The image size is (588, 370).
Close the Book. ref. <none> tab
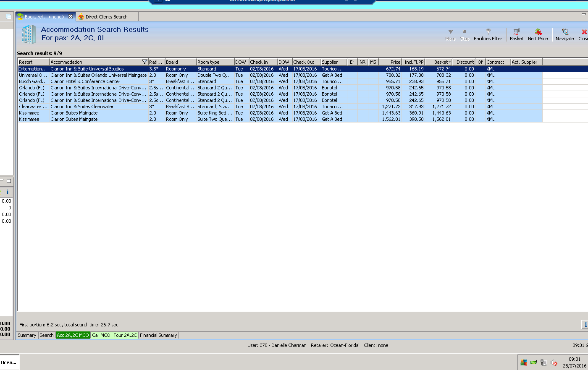pyautogui.click(x=71, y=17)
